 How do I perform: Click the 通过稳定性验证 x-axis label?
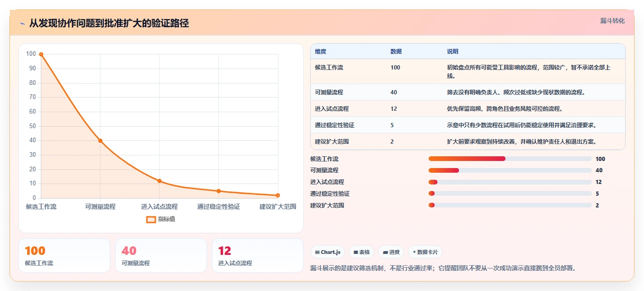tap(219, 207)
